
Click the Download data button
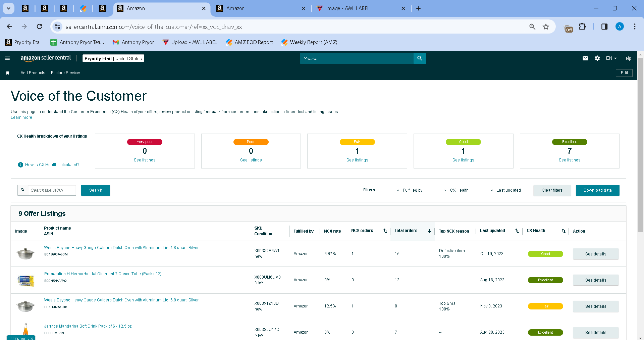pyautogui.click(x=597, y=190)
